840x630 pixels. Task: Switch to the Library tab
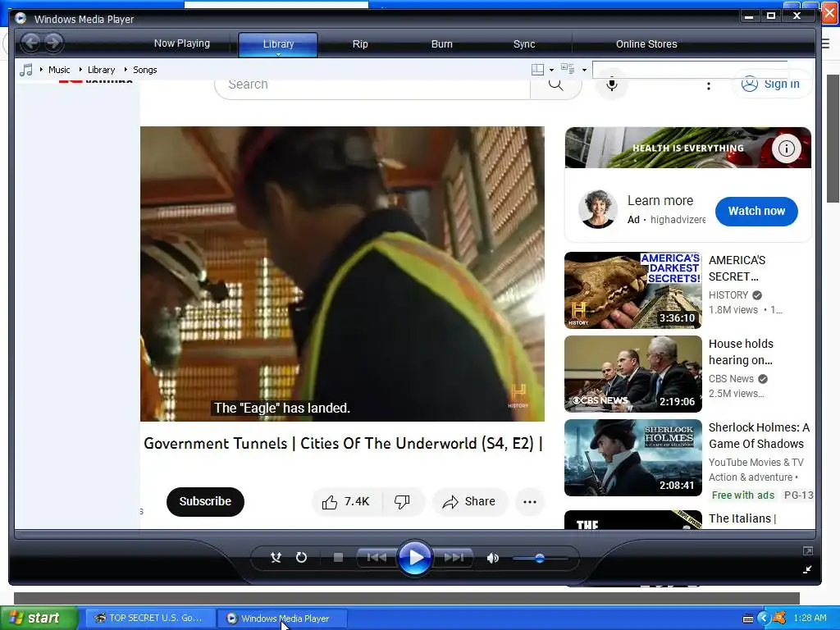click(x=278, y=44)
